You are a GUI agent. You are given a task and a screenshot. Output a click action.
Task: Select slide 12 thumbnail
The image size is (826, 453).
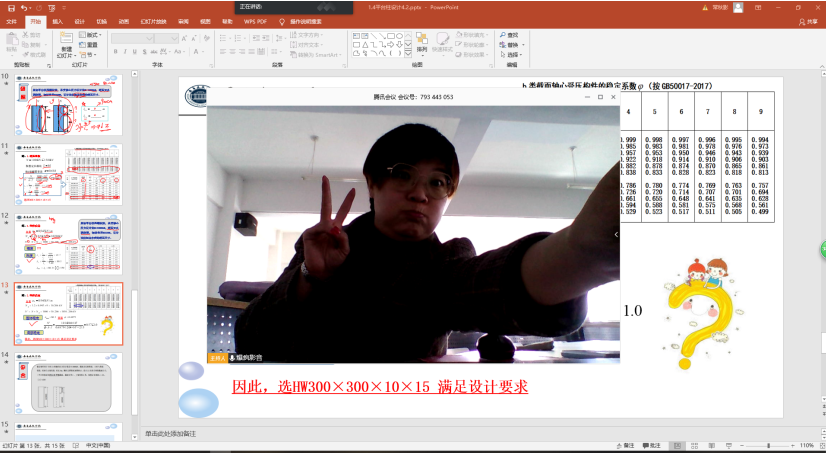pyautogui.click(x=68, y=244)
